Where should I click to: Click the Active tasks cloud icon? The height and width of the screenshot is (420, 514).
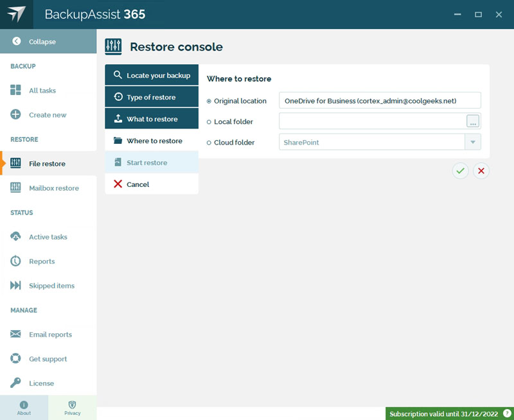tap(15, 236)
